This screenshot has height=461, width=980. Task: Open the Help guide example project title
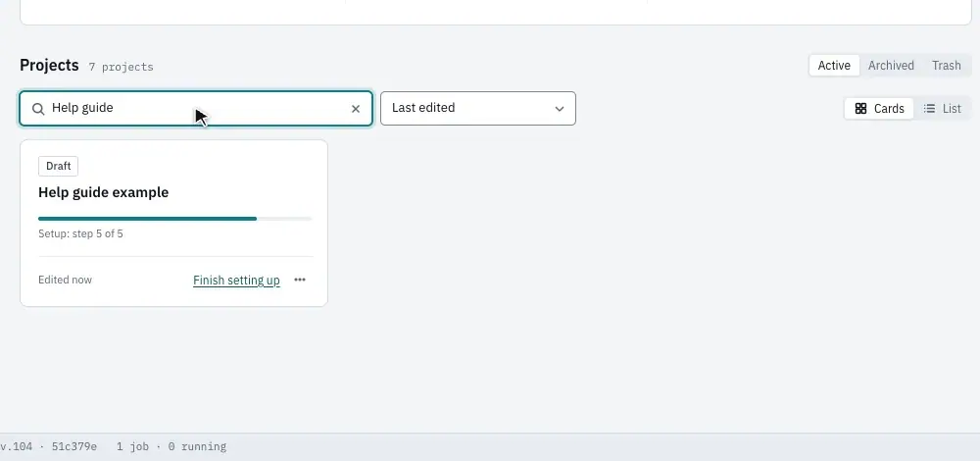coord(103,192)
